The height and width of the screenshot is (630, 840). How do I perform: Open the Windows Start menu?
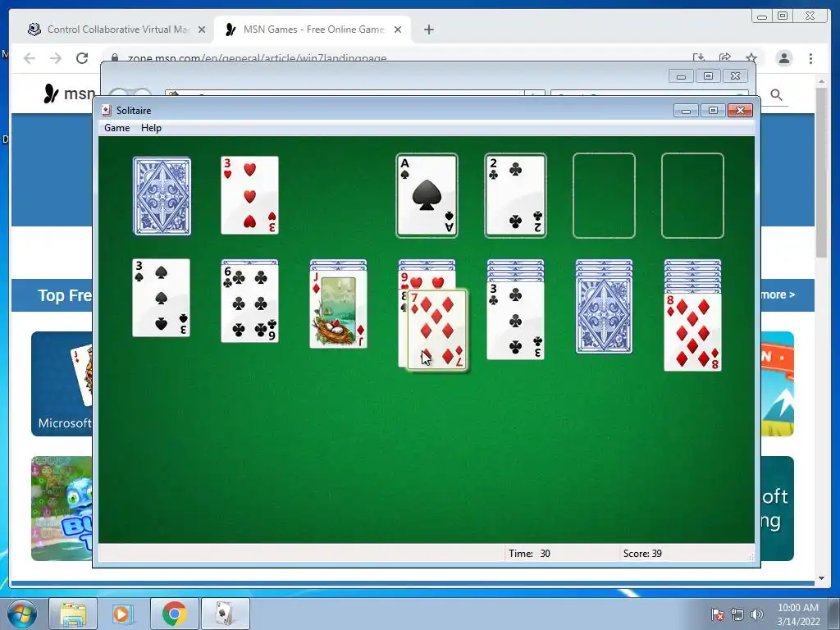pyautogui.click(x=22, y=614)
